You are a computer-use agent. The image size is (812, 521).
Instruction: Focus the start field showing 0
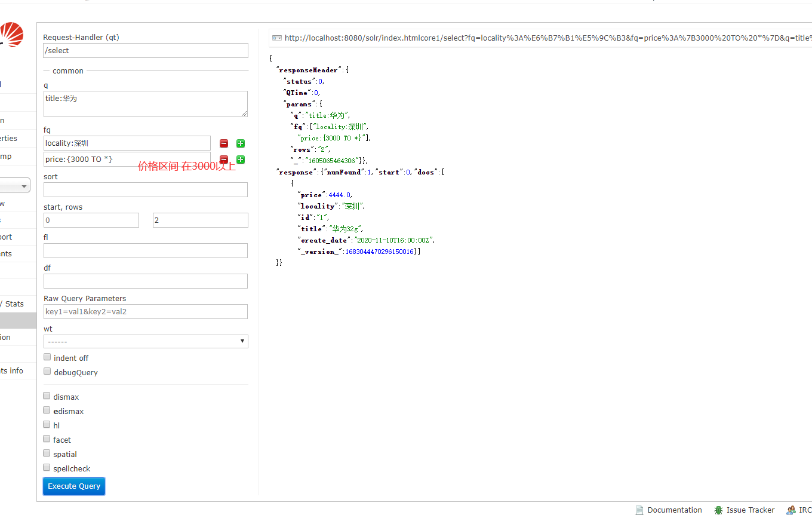coord(91,220)
